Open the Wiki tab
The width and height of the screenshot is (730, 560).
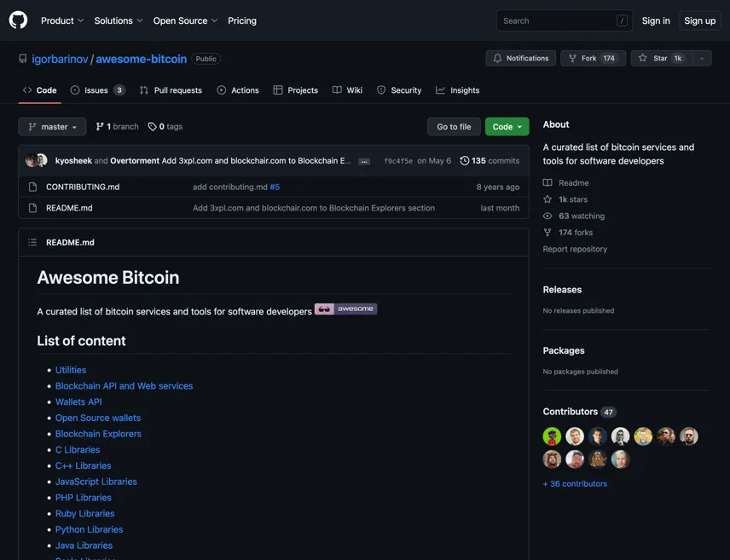[347, 90]
